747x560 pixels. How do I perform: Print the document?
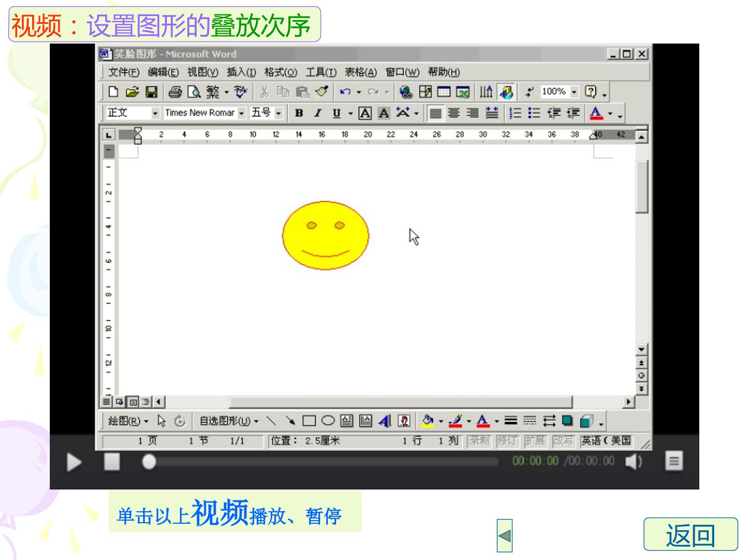pyautogui.click(x=175, y=92)
